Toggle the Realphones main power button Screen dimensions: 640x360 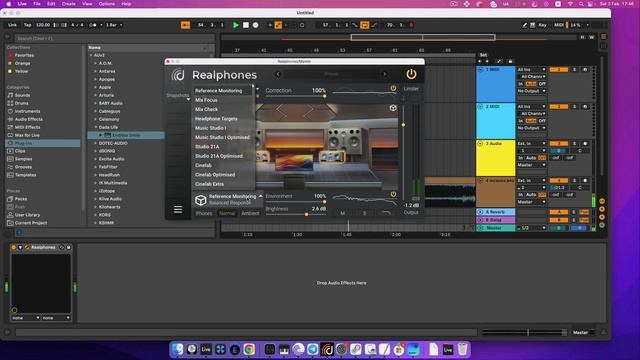(x=411, y=74)
